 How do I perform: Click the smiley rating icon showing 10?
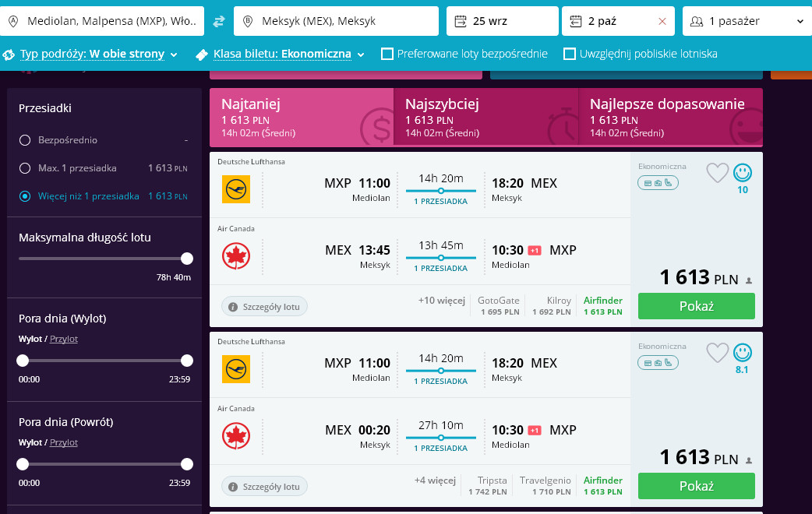pyautogui.click(x=743, y=172)
